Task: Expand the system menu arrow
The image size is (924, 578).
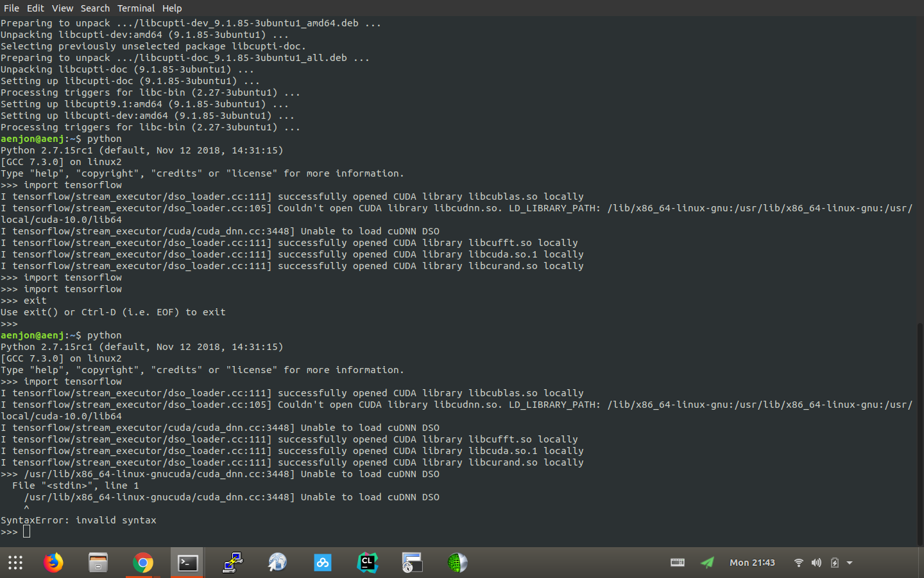Action: pyautogui.click(x=850, y=563)
